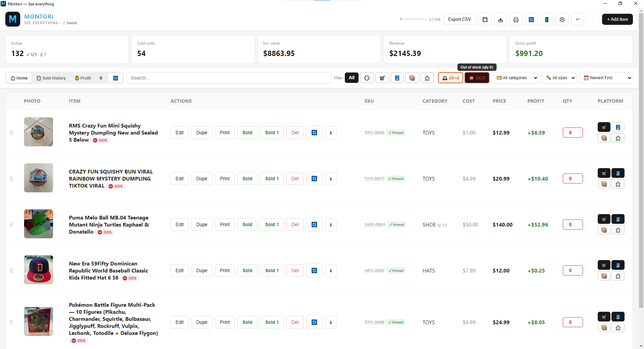The width and height of the screenshot is (644, 349).
Task: Click the trash icon tab beside Profit
Action: pyautogui.click(x=101, y=78)
